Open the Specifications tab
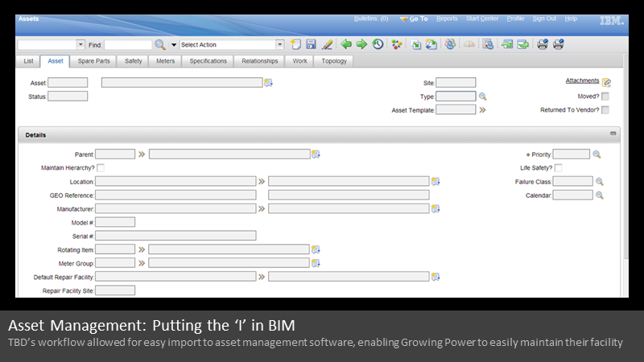Screen dimensions: 644x362 [208, 61]
